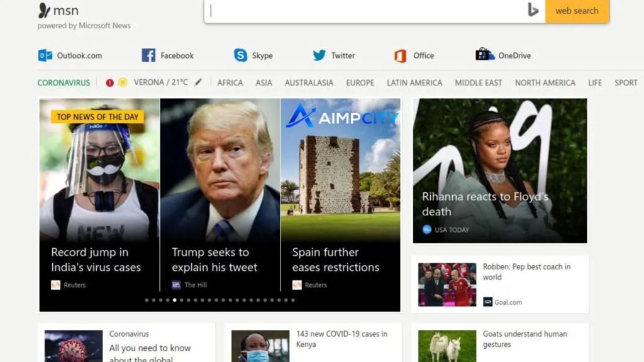Open the Africa news tab
644x362 pixels.
pos(230,82)
